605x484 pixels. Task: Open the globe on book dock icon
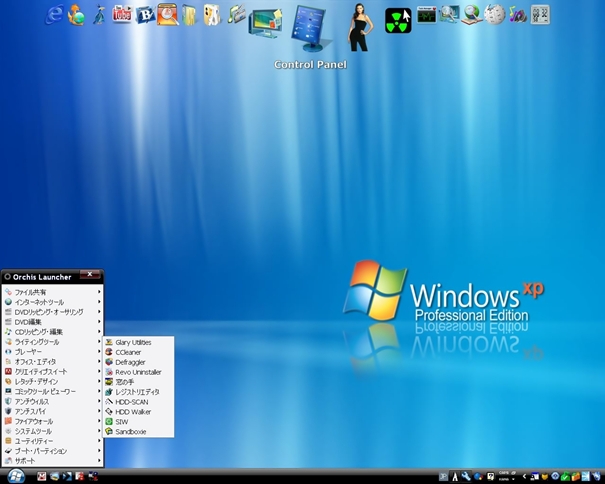click(472, 15)
